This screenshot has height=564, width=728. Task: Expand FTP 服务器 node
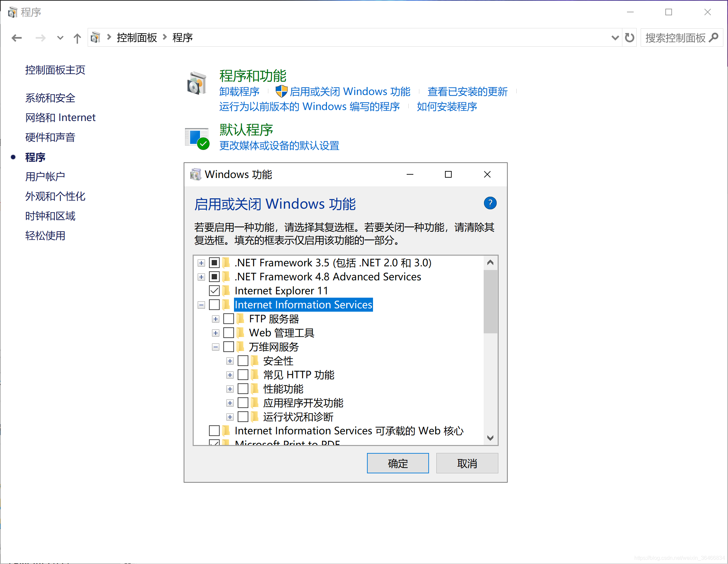[215, 319]
